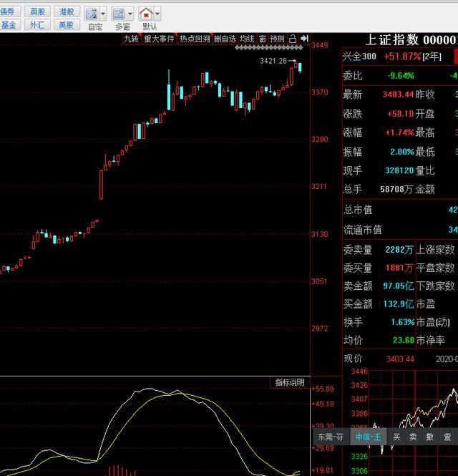Click the 均价 23.68 value
This screenshot has height=476, width=458.
[x=404, y=340]
